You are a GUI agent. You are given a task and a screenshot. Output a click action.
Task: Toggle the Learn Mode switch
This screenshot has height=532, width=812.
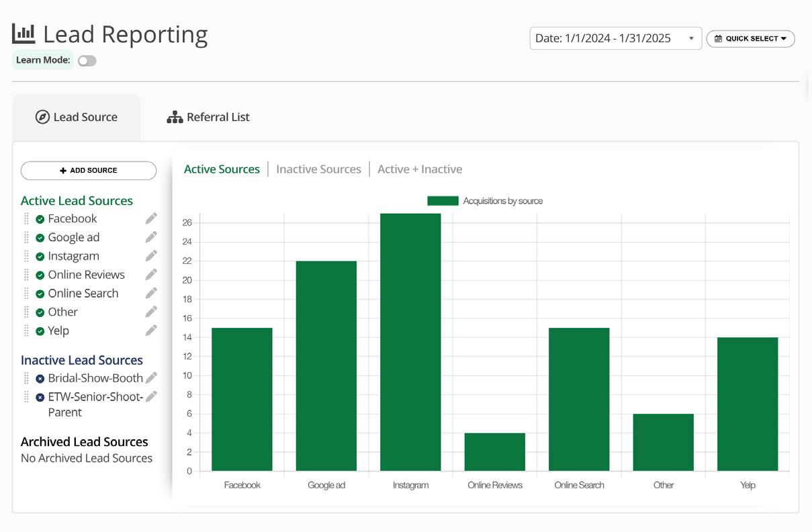point(87,60)
